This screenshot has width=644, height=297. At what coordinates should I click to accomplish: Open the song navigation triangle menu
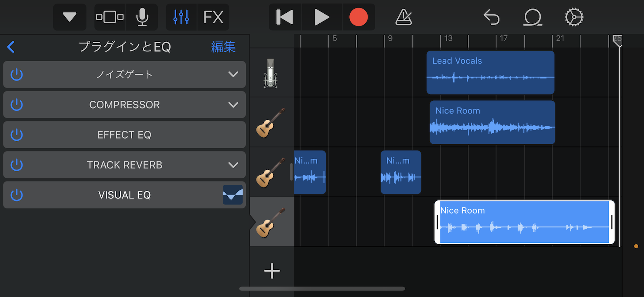[70, 17]
